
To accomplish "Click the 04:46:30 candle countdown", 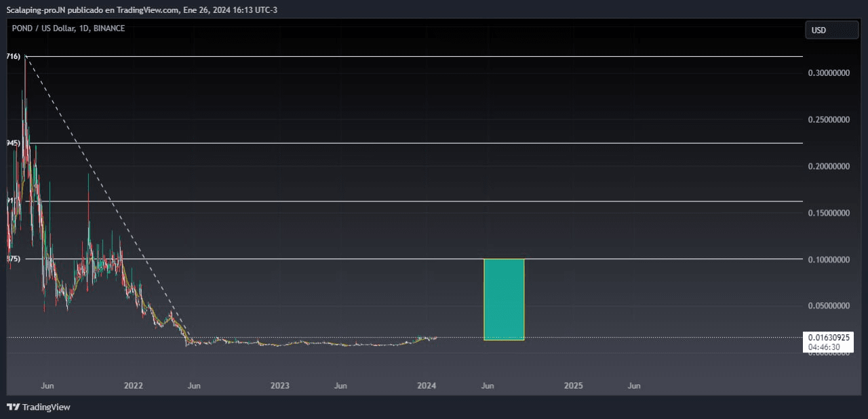I will [x=824, y=347].
